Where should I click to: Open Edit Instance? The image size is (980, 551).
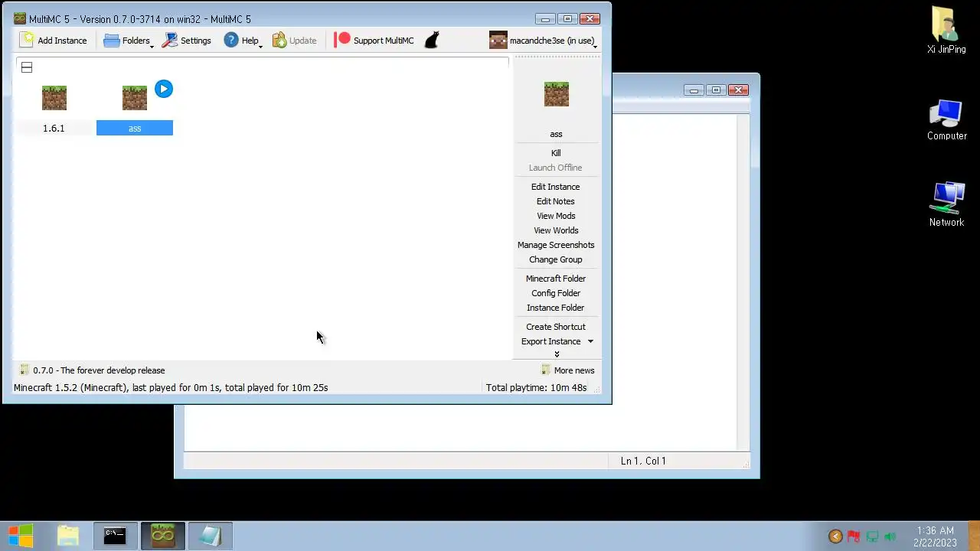(x=556, y=187)
